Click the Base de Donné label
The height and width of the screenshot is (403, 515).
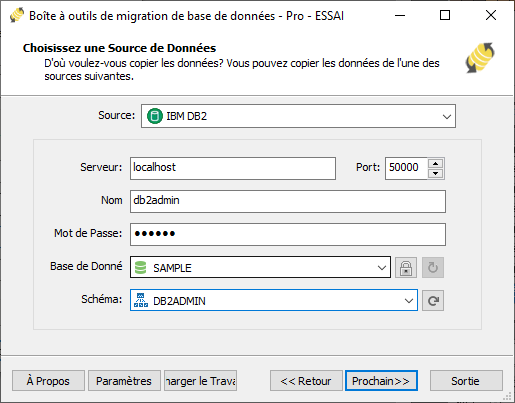pos(86,266)
